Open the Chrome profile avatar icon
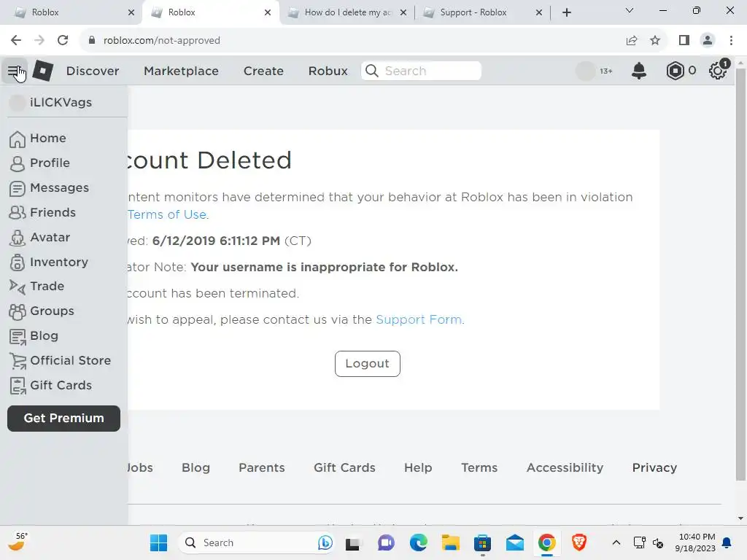This screenshot has height=560, width=747. [708, 41]
